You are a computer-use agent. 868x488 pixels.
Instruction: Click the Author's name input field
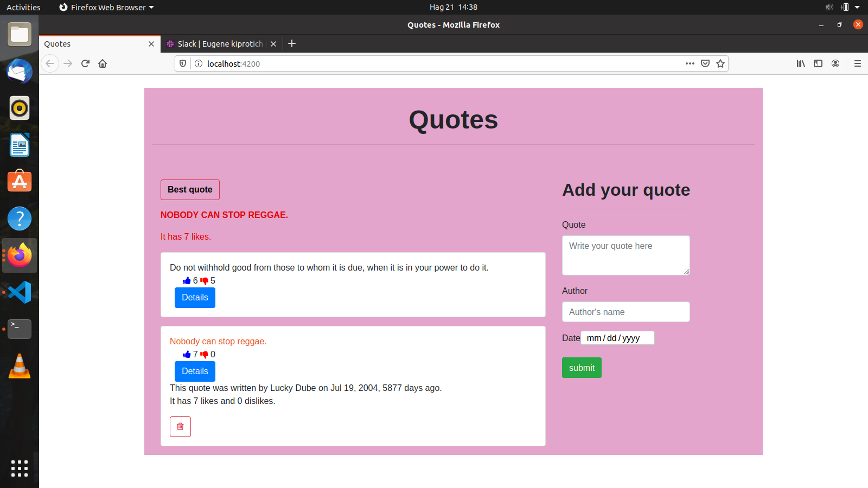(626, 312)
